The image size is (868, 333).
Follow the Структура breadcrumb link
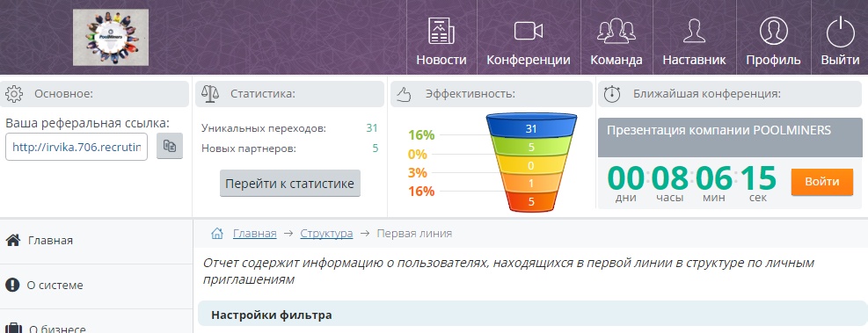(x=326, y=234)
